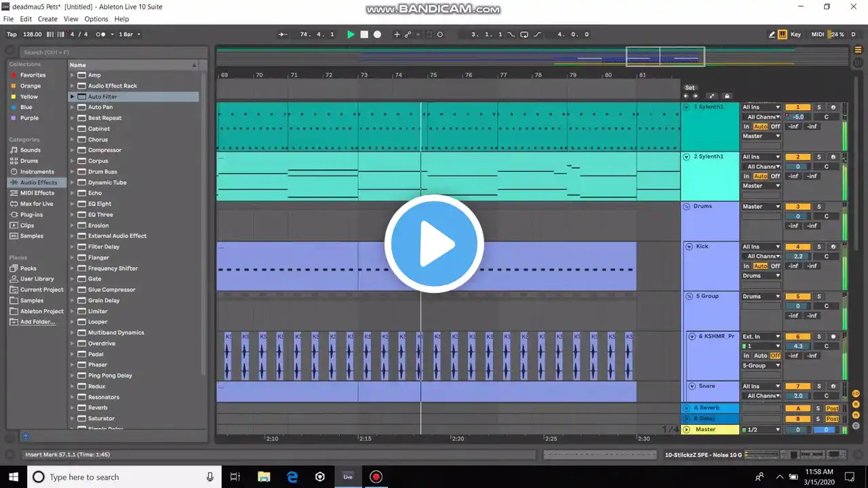Screen dimensions: 868x488
Task: Toggle the Returns show R button
Action: pyautogui.click(x=856, y=405)
